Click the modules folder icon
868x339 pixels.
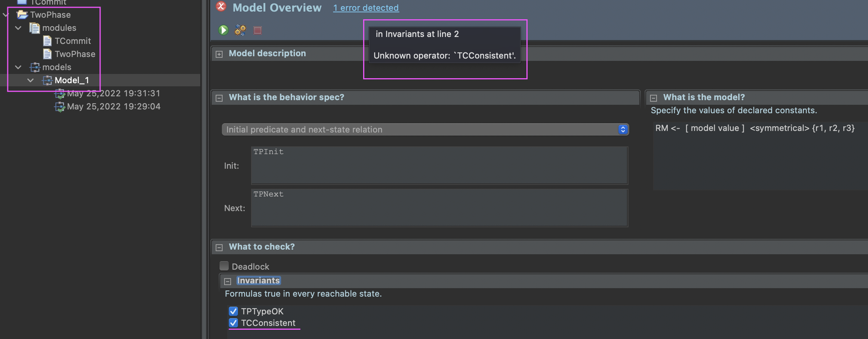click(x=35, y=28)
